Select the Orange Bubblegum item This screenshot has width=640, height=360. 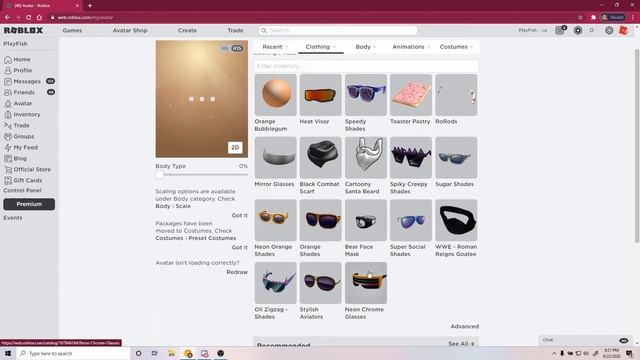276,95
